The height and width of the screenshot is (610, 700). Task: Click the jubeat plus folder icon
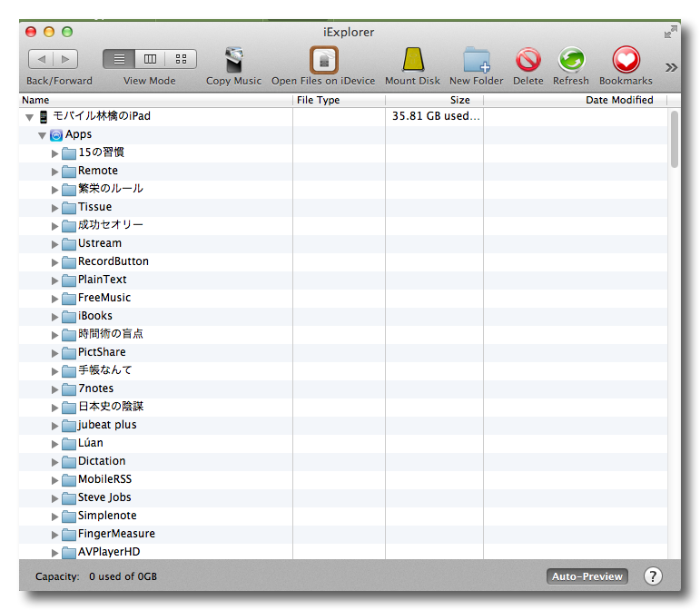coord(69,426)
